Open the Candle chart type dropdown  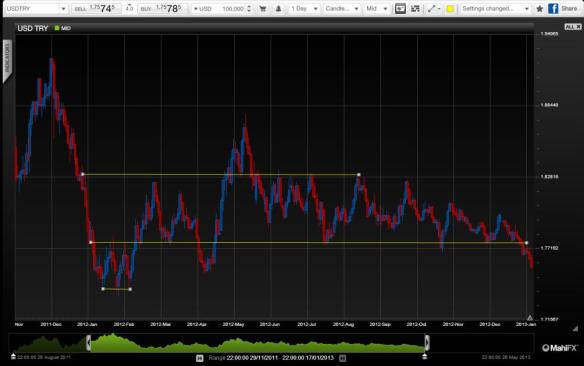coord(342,9)
